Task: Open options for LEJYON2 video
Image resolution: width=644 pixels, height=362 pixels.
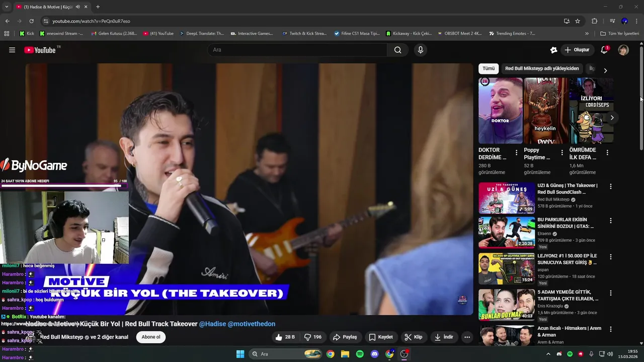Action: [611, 256]
